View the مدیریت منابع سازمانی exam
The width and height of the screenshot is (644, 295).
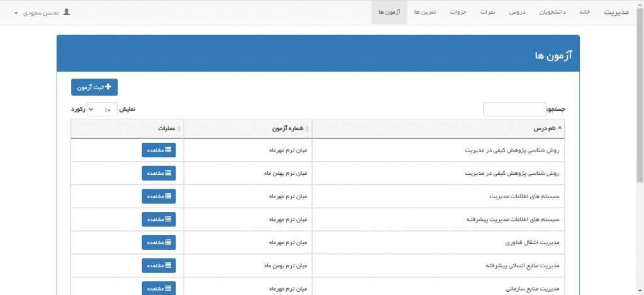159,288
